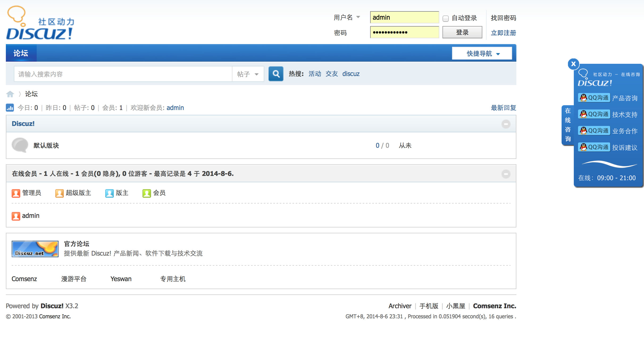
Task: Click the bar chart statistics icon
Action: point(10,108)
